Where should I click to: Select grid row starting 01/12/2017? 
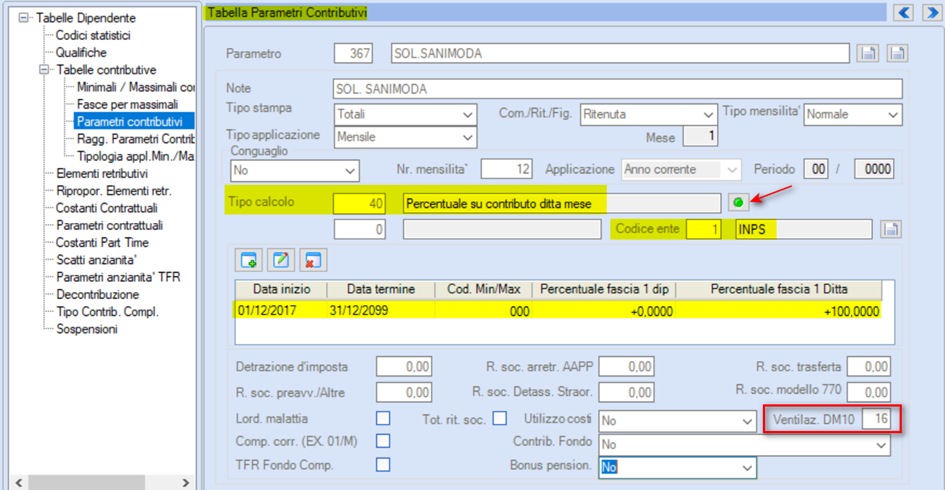557,311
